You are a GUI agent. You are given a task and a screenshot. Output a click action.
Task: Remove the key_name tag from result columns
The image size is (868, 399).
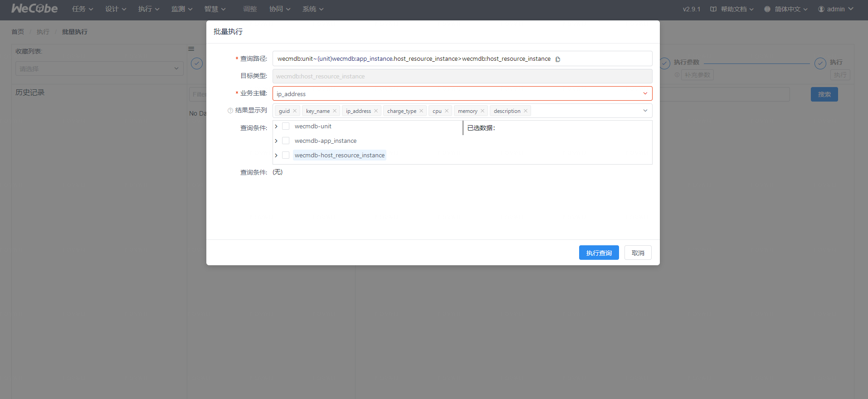pyautogui.click(x=335, y=111)
